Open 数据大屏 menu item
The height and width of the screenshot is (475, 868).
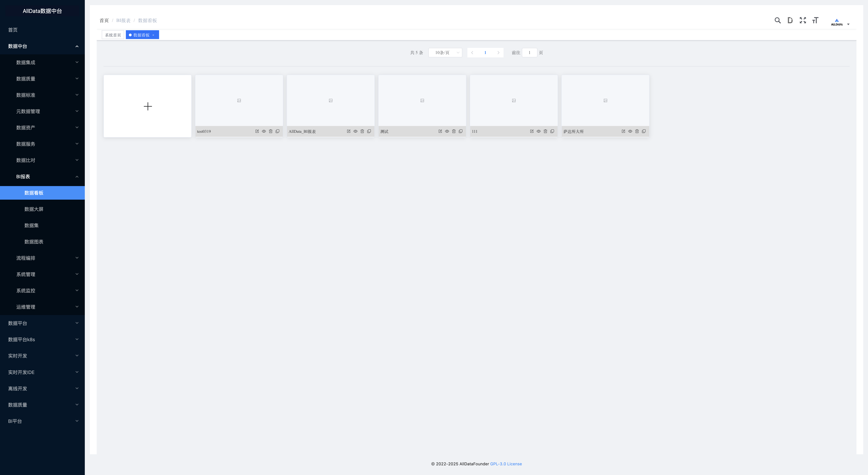tap(42, 209)
